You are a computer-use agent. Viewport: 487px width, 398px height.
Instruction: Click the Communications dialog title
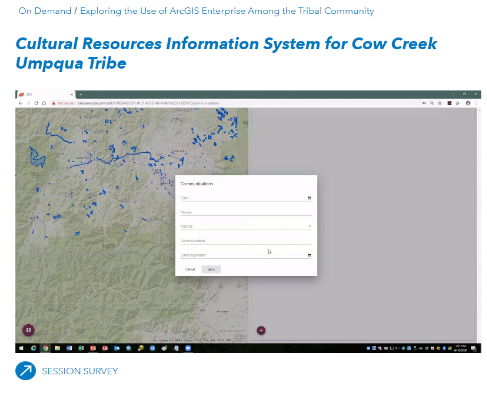click(x=197, y=184)
